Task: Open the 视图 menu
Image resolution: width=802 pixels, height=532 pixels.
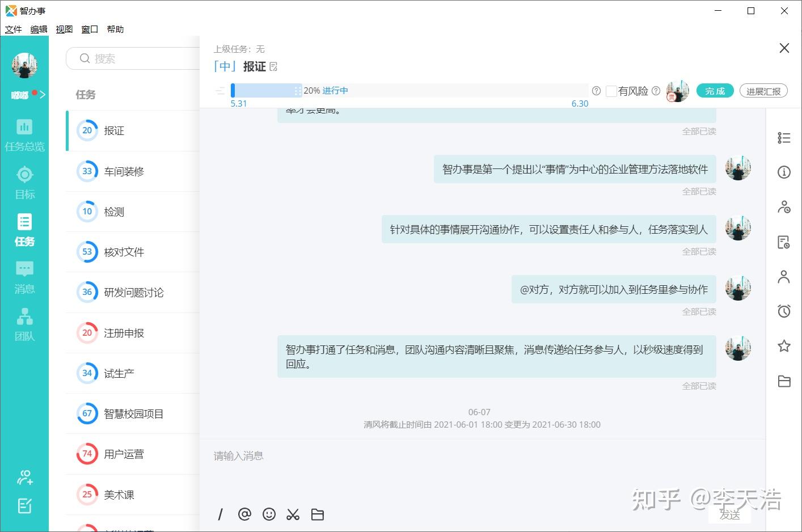Action: [64, 29]
